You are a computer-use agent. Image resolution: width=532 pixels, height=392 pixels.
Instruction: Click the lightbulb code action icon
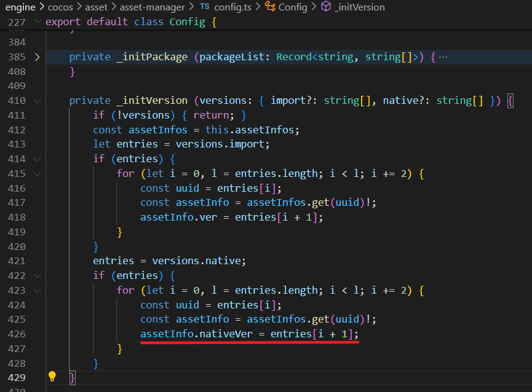coord(52,377)
